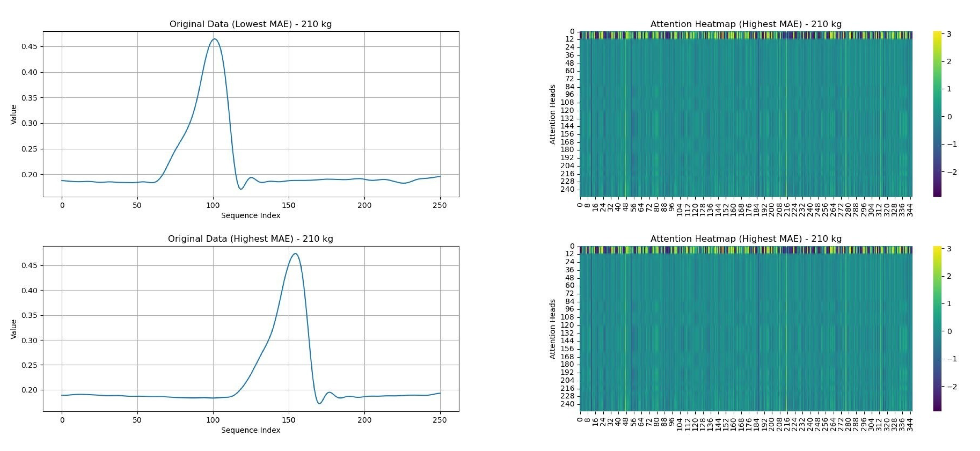Click colorbar tick '0' on the lower heatmap
This screenshot has width=980, height=451.
pyautogui.click(x=949, y=331)
